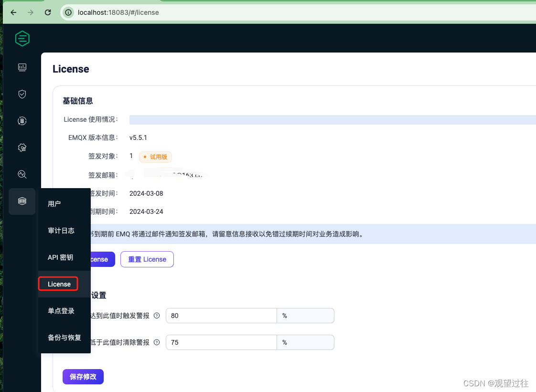
Task: Open the system stacked-layers sidebar icon
Action: (x=22, y=201)
